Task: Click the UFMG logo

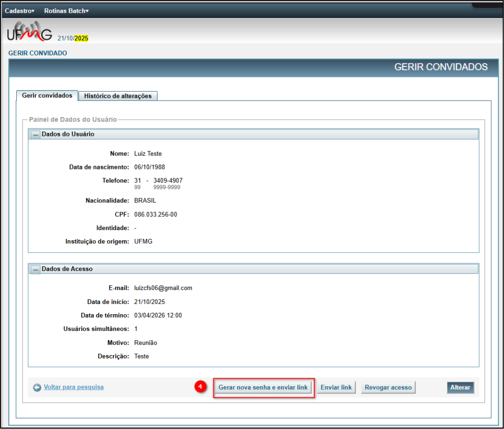Action: click(30, 33)
